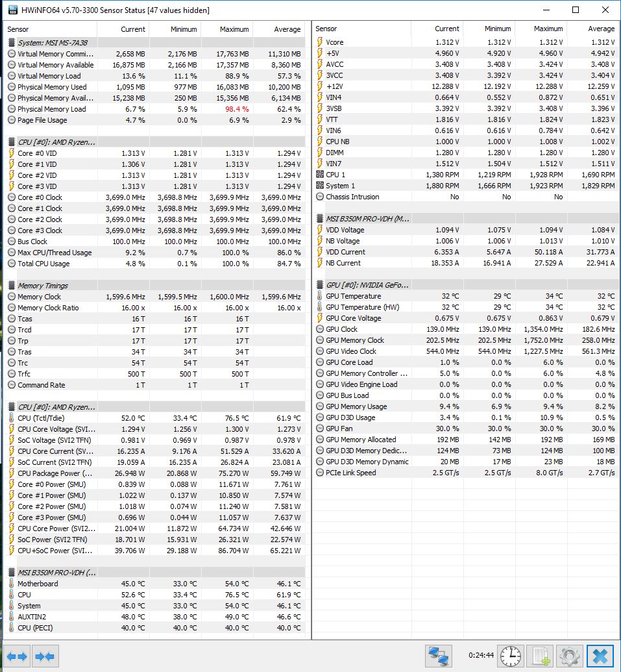
Task: Click the circle icon beside Command Rate
Action: pos(12,385)
